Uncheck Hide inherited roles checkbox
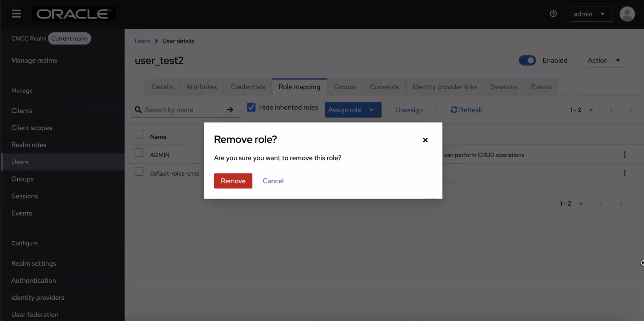The image size is (644, 321). point(251,107)
